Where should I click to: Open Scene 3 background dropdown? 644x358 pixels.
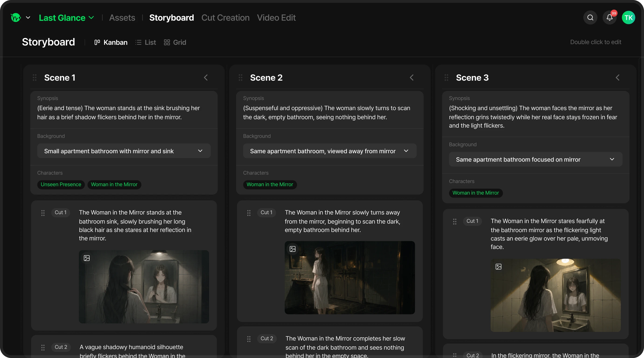[x=535, y=159]
